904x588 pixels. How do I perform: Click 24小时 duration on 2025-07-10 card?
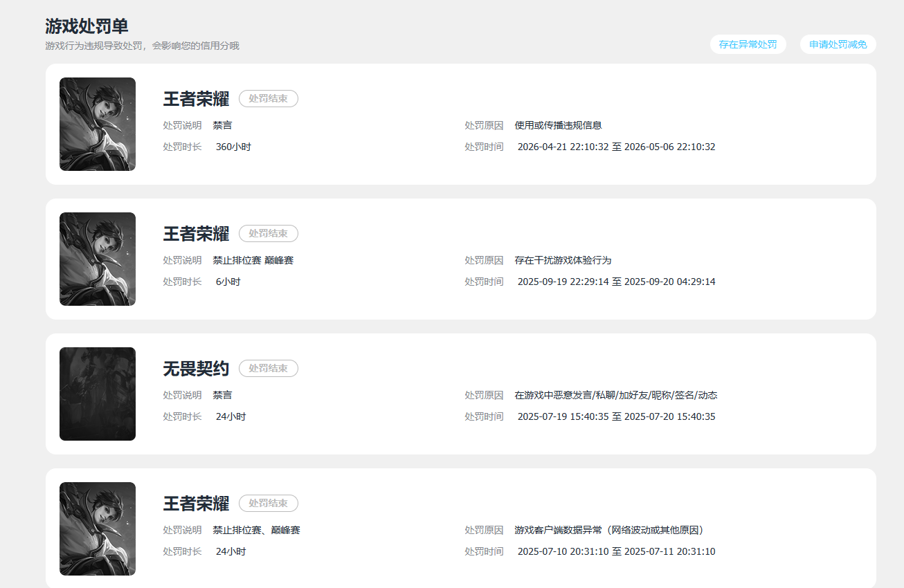(x=230, y=551)
